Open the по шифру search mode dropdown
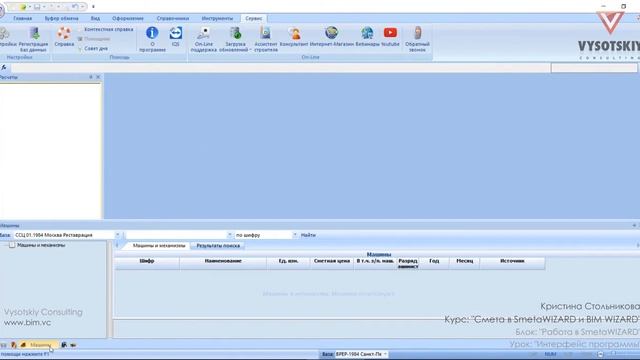 [266, 235]
